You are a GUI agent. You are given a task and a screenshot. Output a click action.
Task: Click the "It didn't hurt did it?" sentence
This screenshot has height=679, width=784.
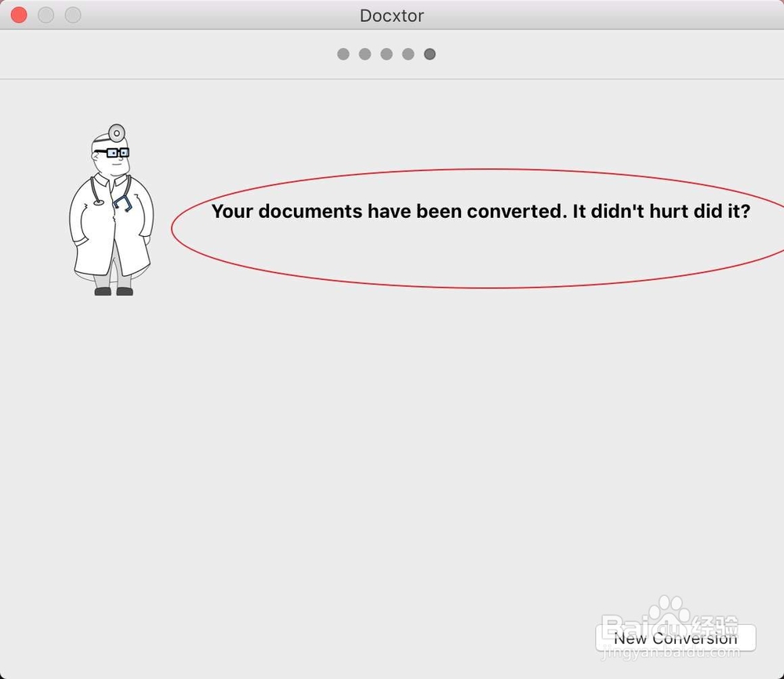click(662, 211)
